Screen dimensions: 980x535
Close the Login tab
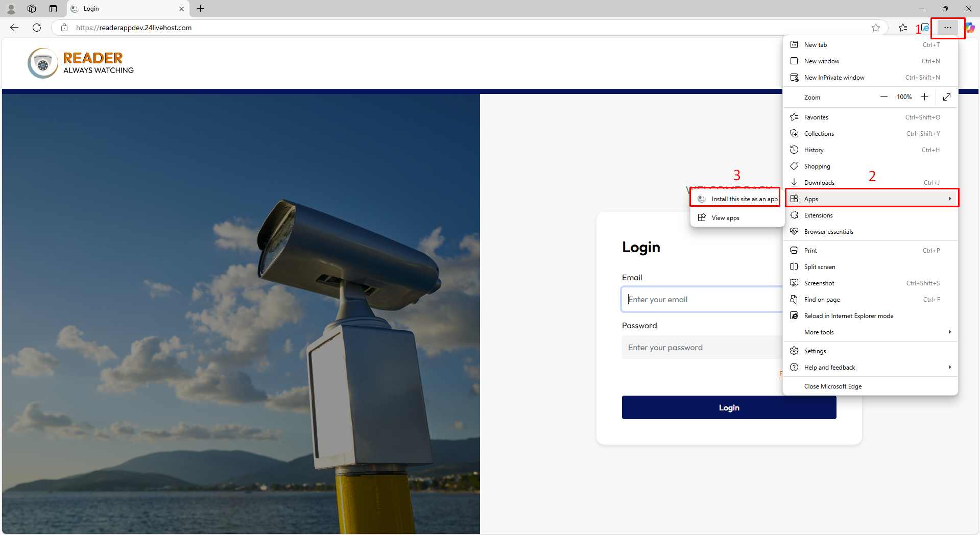[x=181, y=9]
